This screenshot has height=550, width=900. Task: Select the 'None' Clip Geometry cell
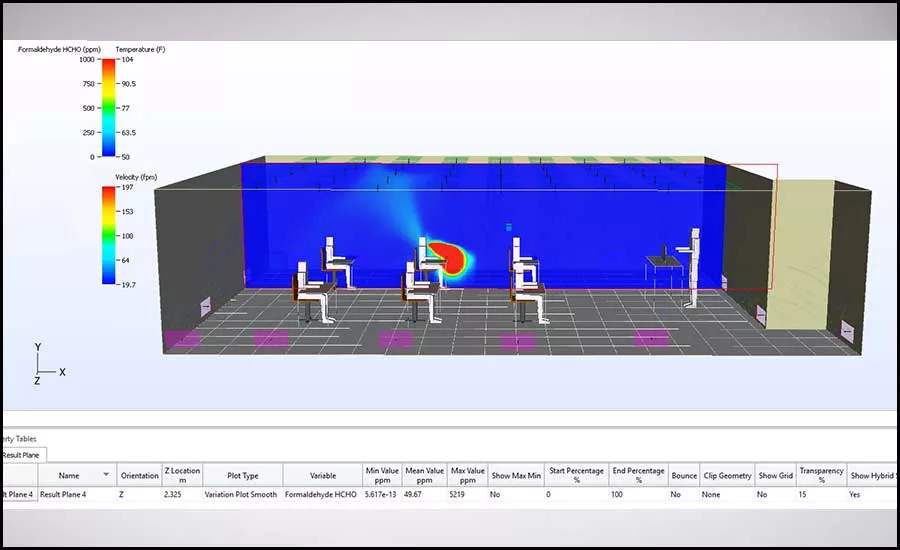point(727,494)
